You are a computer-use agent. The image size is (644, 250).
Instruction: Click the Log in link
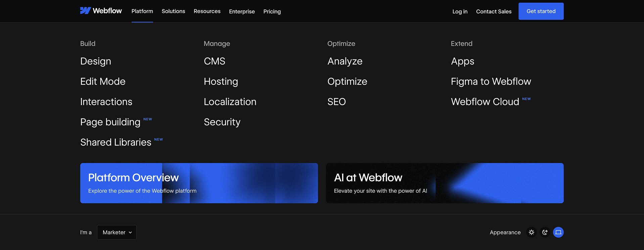pyautogui.click(x=460, y=11)
